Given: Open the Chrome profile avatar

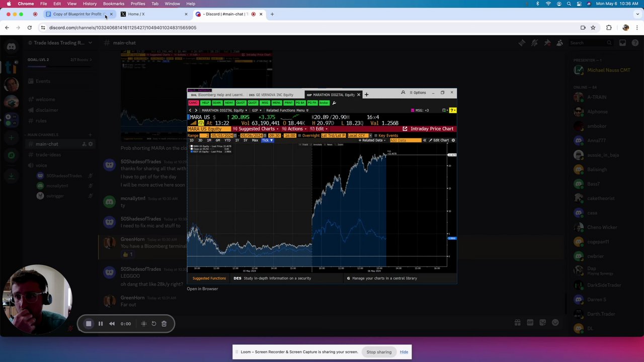Looking at the screenshot, I should coord(626,28).
